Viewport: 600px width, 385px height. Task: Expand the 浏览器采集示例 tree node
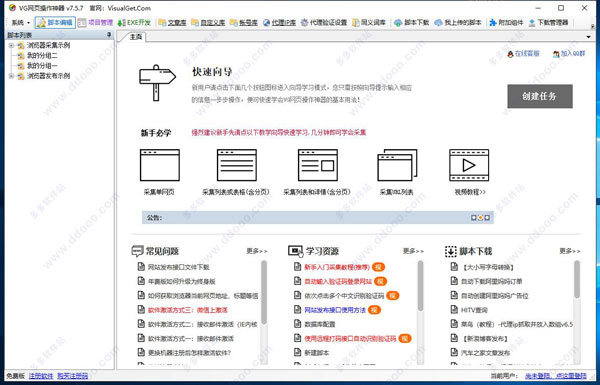(11, 45)
